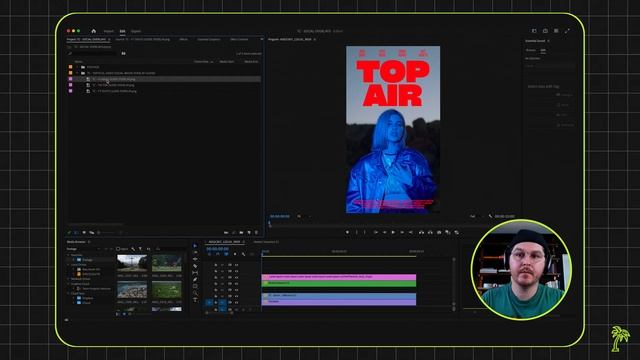
Task: Open the file types filter in Media Browser
Action: 140,249
